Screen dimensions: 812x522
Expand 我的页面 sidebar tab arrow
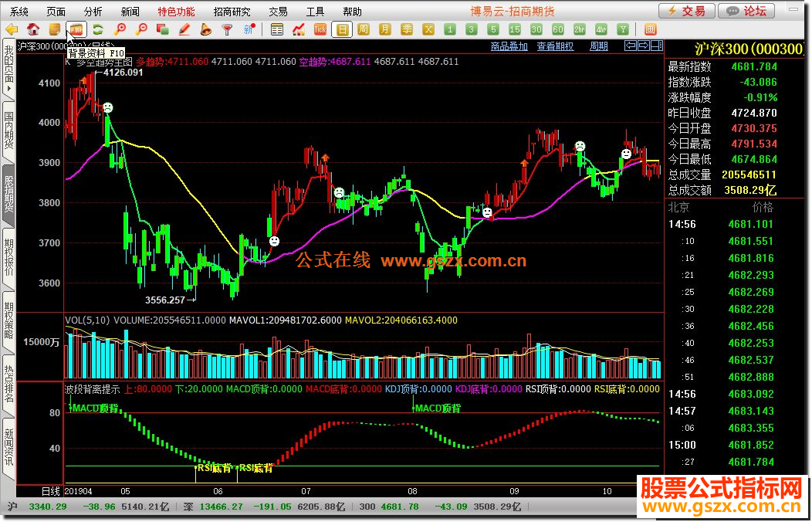(8, 89)
